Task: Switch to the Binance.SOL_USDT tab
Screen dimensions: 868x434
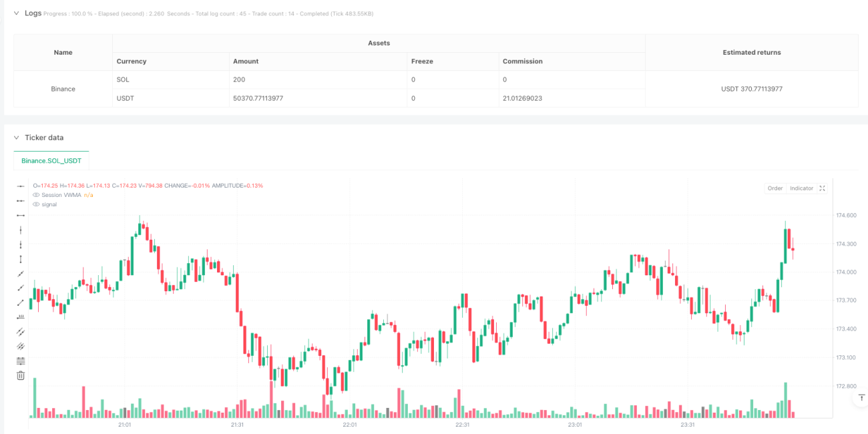Action: tap(51, 161)
